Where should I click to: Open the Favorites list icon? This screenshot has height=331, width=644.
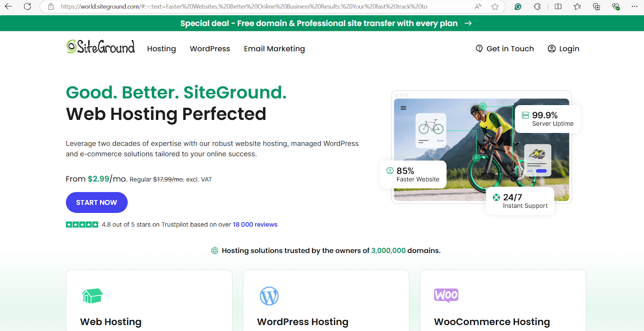tap(577, 6)
